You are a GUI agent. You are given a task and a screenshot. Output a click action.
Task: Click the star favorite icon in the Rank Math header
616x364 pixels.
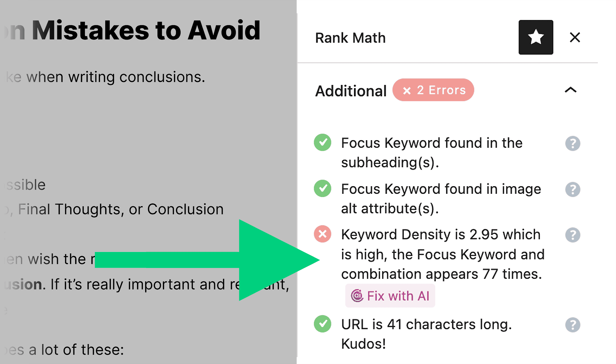536,37
